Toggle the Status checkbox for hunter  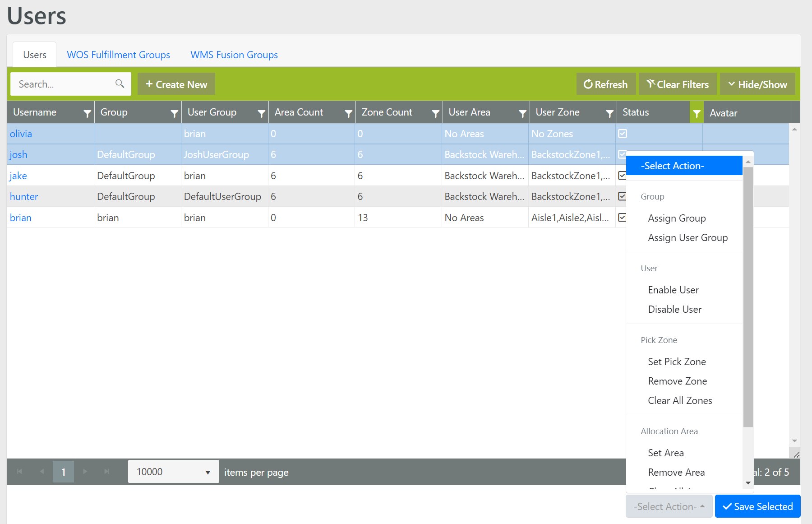click(622, 196)
